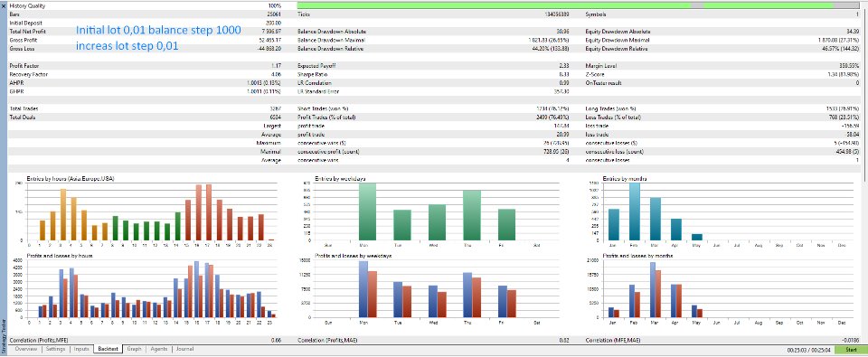The width and height of the screenshot is (868, 357).
Task: Click the Mon bar in Entries by weekdays
Action: coord(368,212)
